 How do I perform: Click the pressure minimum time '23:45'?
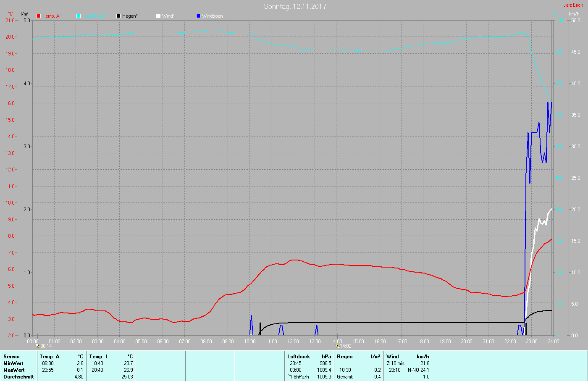point(296,363)
